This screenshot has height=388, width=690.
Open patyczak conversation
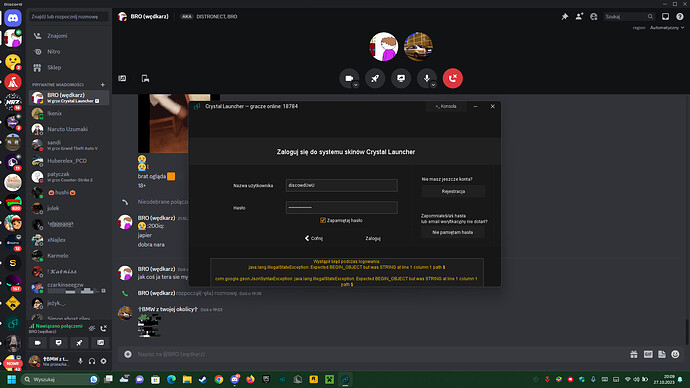click(69, 177)
